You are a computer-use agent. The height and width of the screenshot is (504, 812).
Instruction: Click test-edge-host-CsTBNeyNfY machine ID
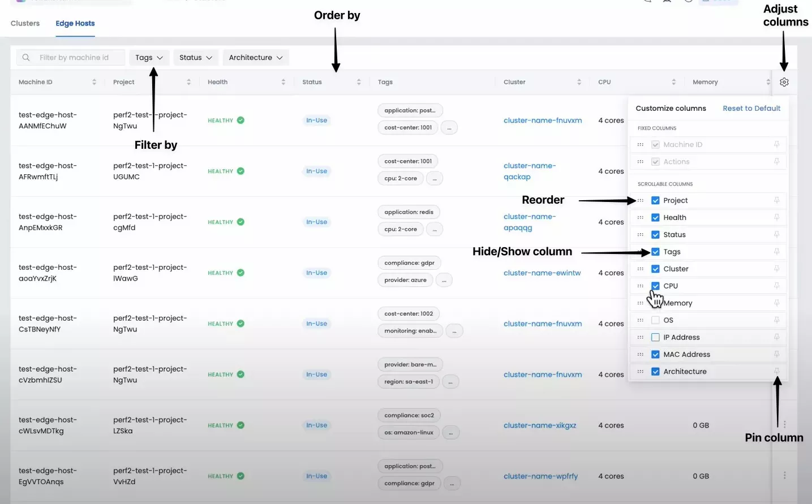click(x=48, y=324)
